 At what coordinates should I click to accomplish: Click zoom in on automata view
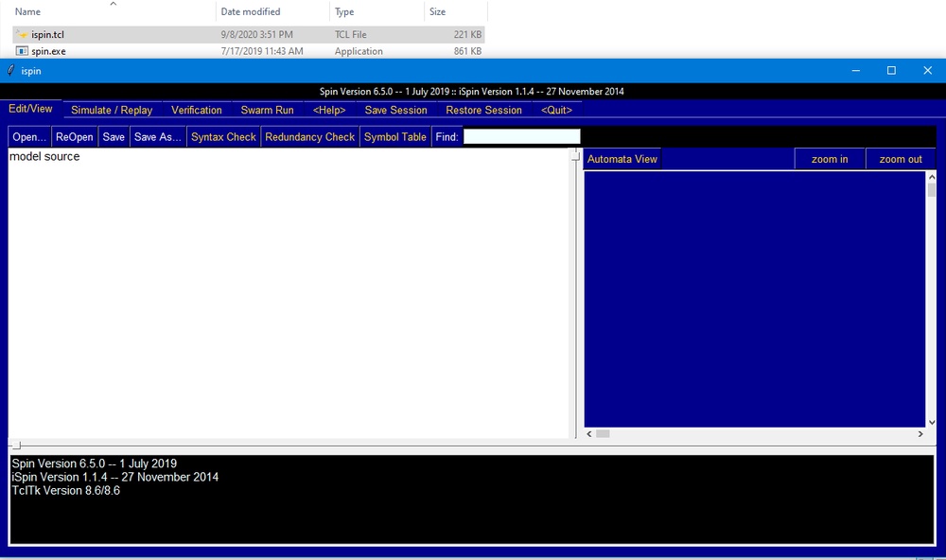[x=830, y=159]
